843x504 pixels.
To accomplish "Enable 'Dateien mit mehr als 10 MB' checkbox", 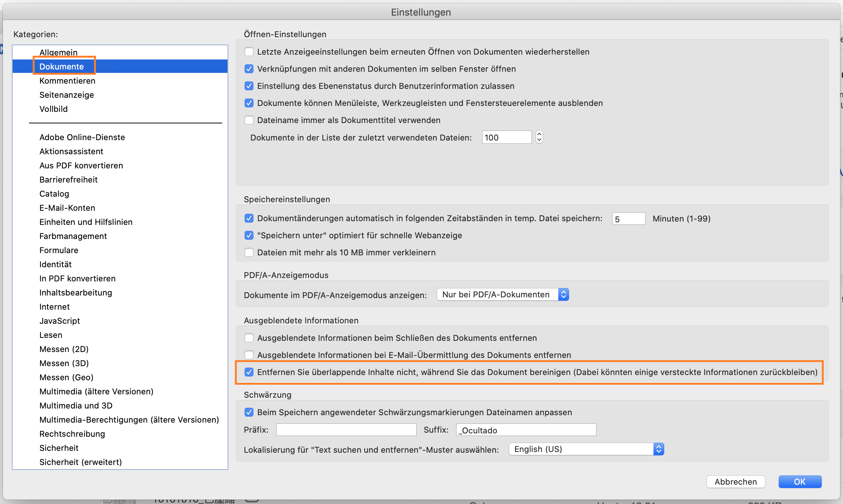I will (x=249, y=252).
